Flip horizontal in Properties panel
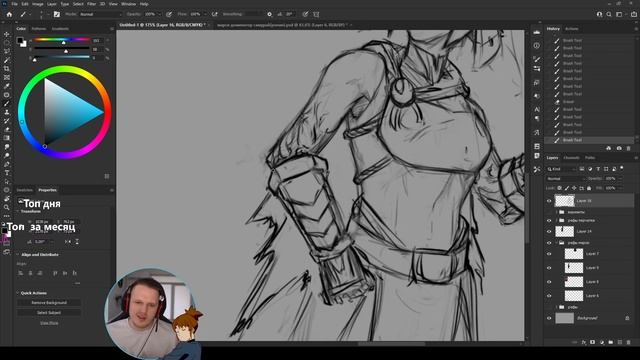This screenshot has width=640, height=360. [x=68, y=242]
